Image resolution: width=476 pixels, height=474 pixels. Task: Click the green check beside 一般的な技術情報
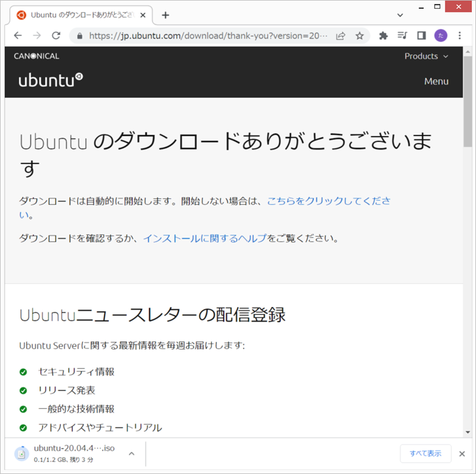(x=23, y=409)
